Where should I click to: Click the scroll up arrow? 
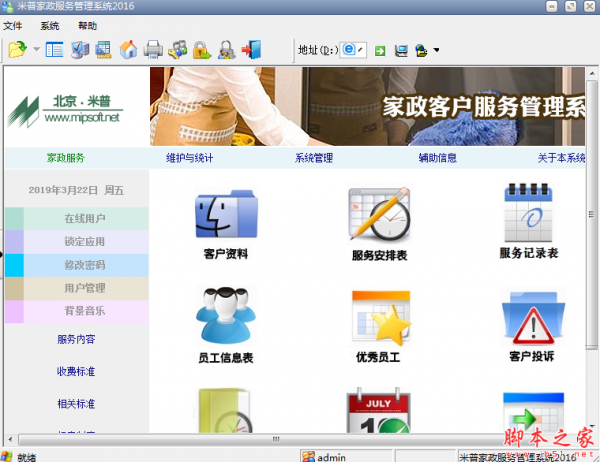click(592, 72)
